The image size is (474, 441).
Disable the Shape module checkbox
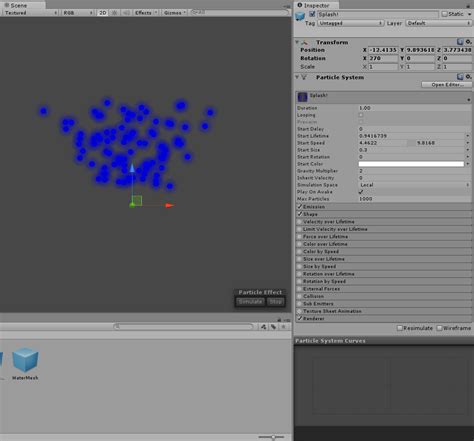pyautogui.click(x=300, y=214)
